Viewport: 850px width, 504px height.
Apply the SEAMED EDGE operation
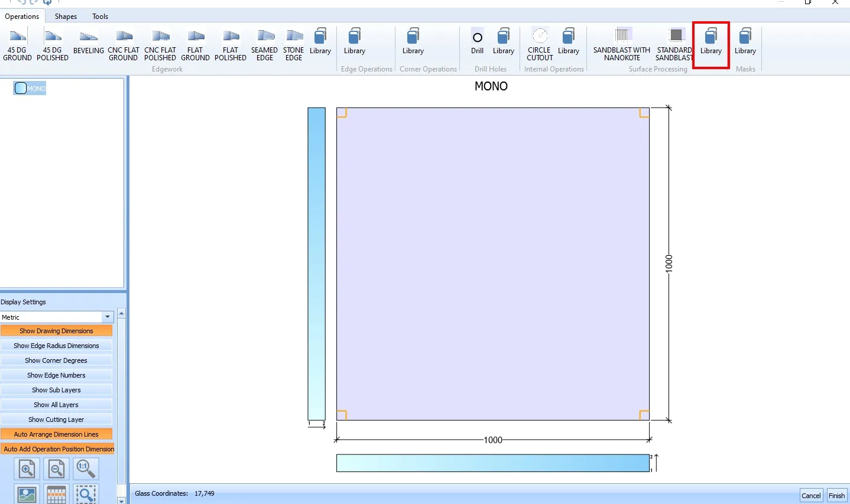(x=265, y=45)
